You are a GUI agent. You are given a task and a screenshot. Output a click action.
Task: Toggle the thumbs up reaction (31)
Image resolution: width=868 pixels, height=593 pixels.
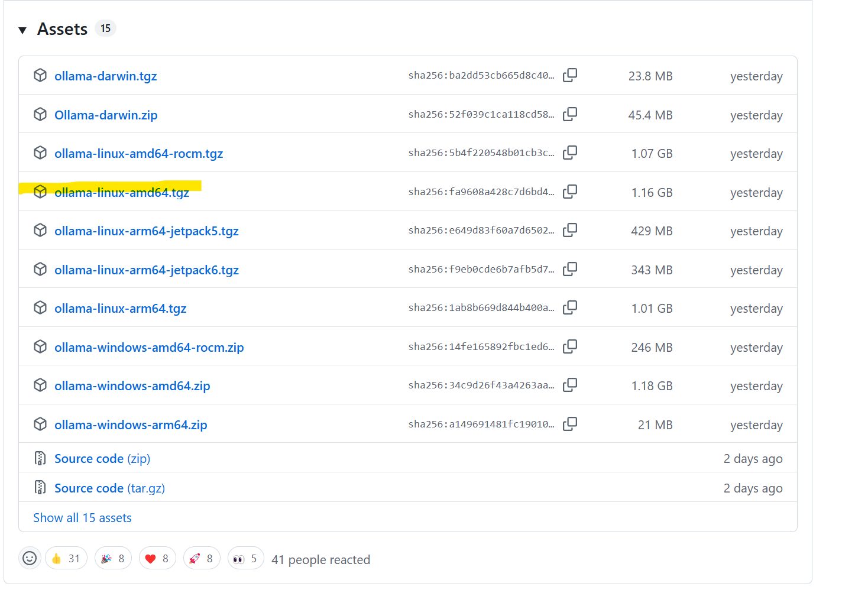click(66, 558)
